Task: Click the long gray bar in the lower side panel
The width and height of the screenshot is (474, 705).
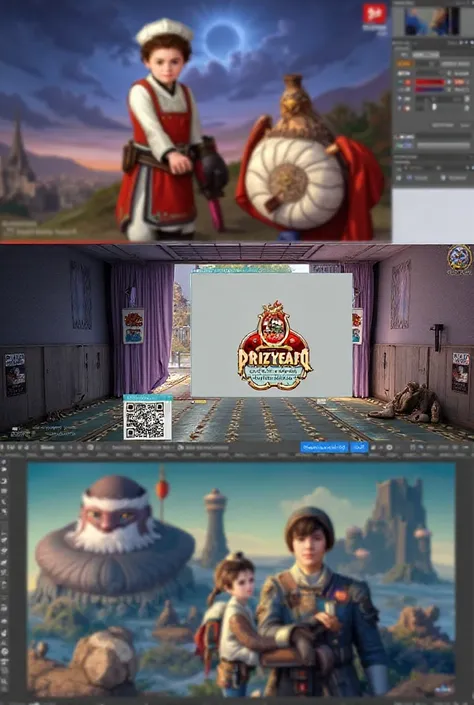Action: 443,145
